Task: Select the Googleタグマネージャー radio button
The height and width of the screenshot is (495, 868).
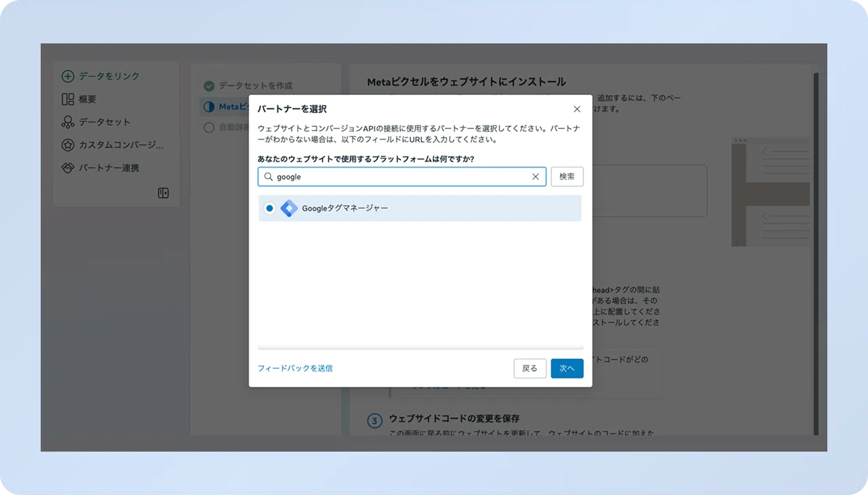Action: point(270,208)
